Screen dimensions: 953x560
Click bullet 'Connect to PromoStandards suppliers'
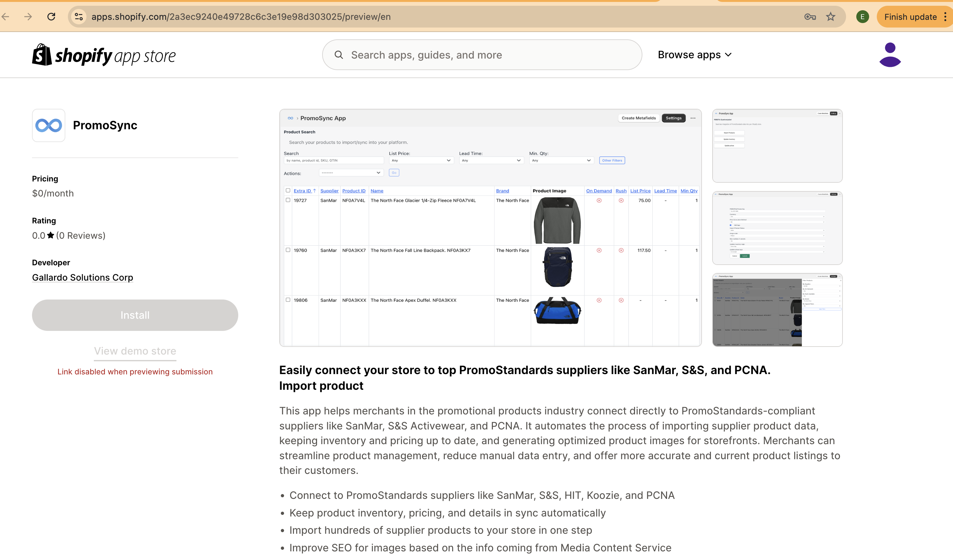click(482, 495)
